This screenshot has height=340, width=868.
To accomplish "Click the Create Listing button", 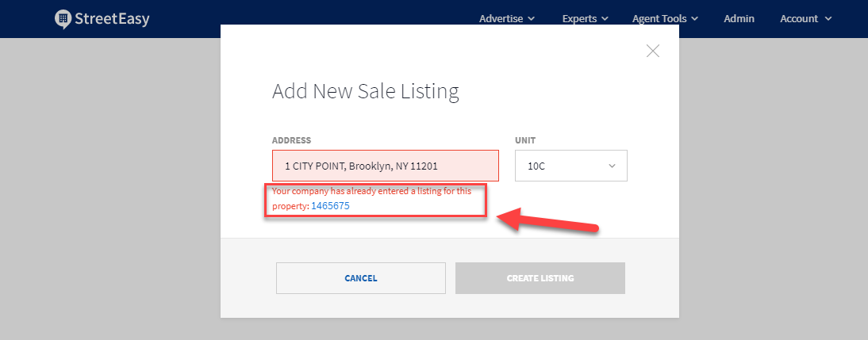I will coord(540,278).
